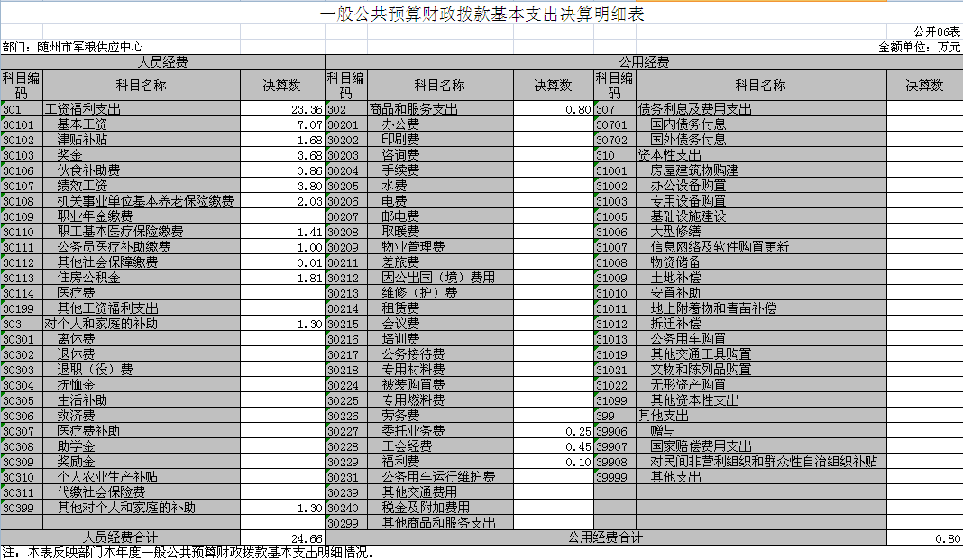Click the 2.03 pension contribution value

tap(282, 201)
